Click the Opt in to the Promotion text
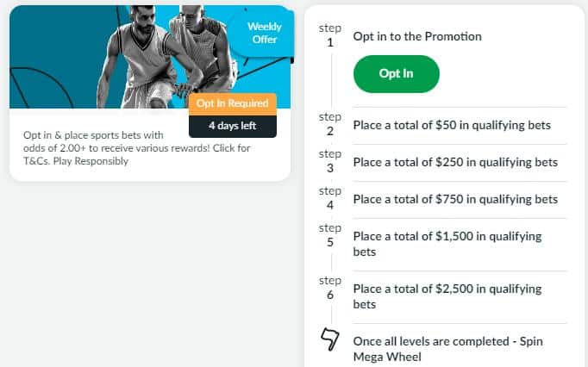This screenshot has height=367, width=588. [417, 37]
